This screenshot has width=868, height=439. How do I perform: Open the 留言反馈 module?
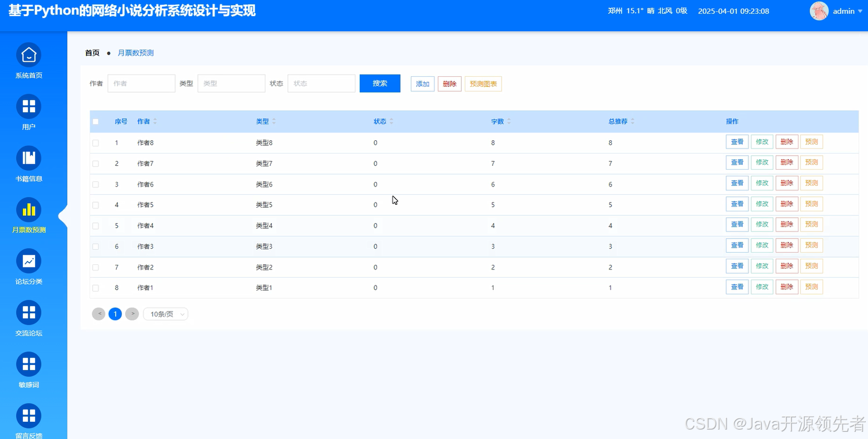(28, 420)
